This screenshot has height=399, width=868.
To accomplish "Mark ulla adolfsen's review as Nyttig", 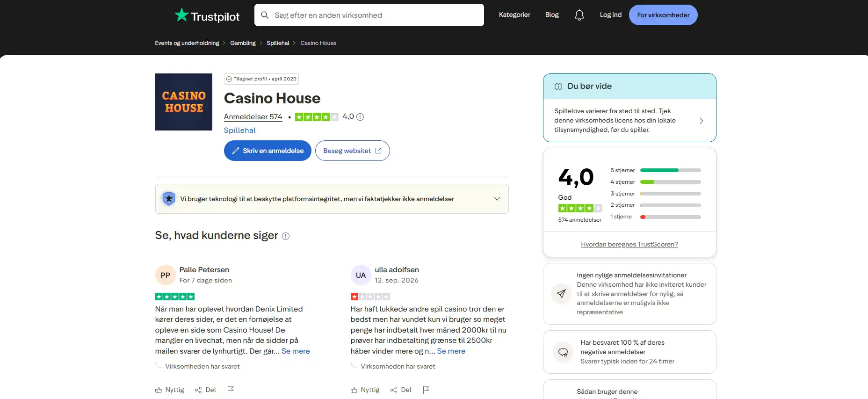I will (365, 390).
